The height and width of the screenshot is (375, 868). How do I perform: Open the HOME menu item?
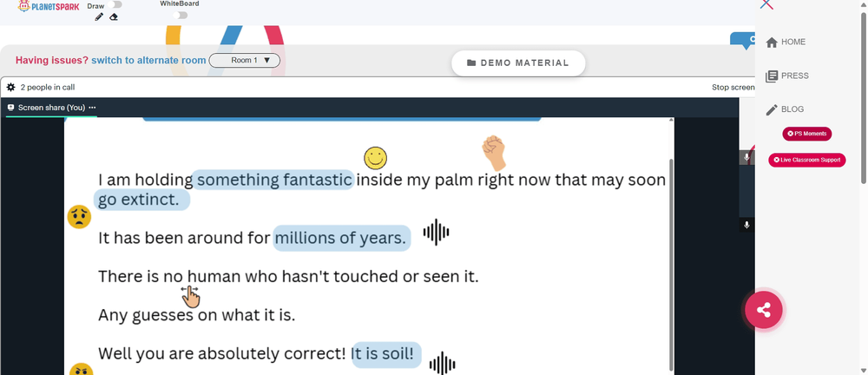point(786,42)
